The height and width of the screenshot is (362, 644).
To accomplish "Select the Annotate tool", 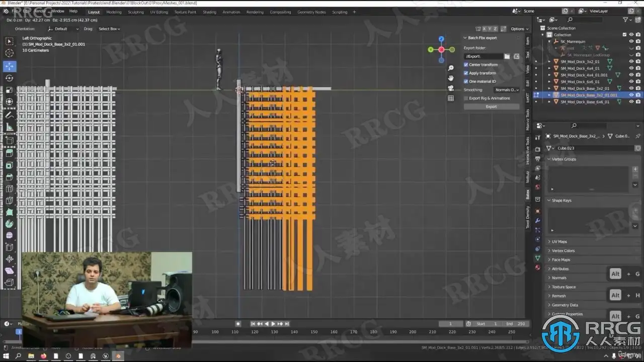I will pos(10,115).
